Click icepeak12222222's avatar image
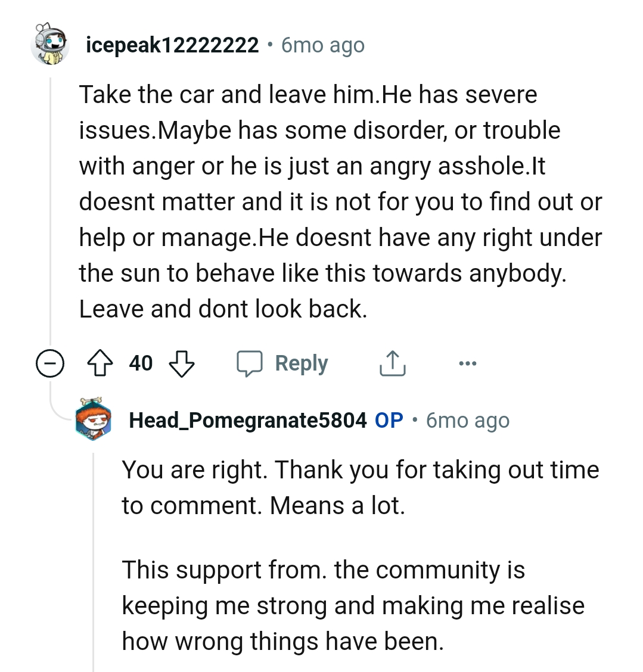 pyautogui.click(x=50, y=44)
